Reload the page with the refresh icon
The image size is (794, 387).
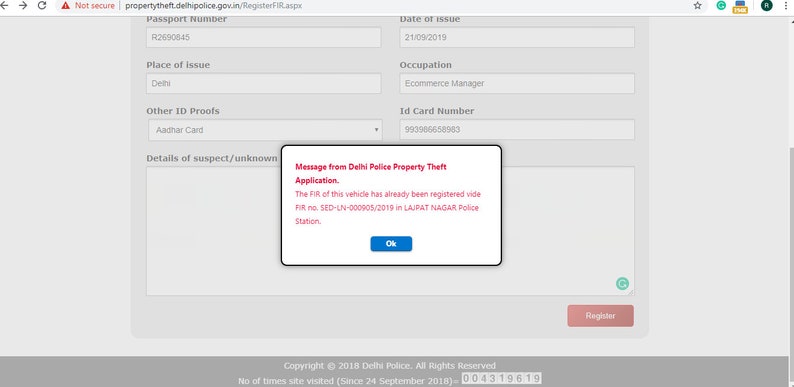[42, 6]
